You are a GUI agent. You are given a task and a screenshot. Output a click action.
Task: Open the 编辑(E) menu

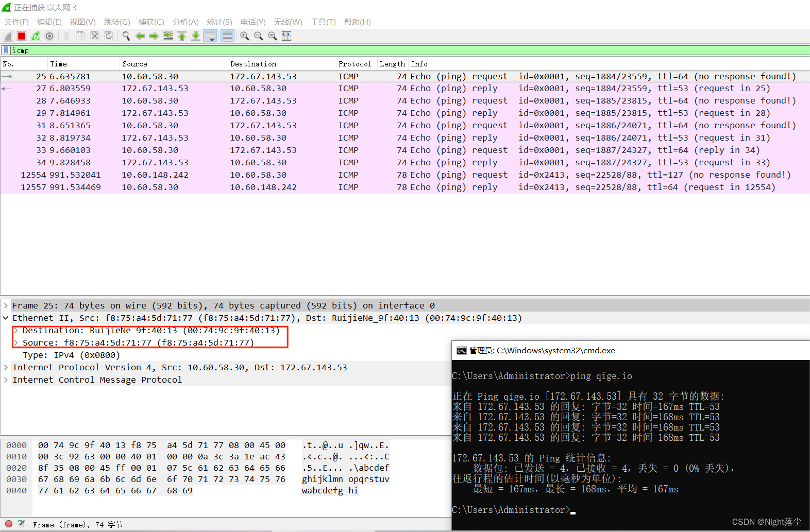click(49, 22)
